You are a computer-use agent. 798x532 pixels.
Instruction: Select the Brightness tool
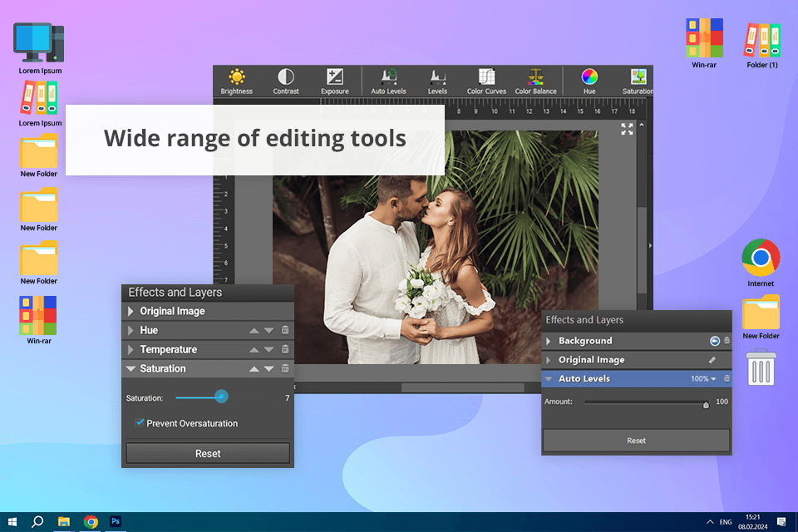point(237,81)
